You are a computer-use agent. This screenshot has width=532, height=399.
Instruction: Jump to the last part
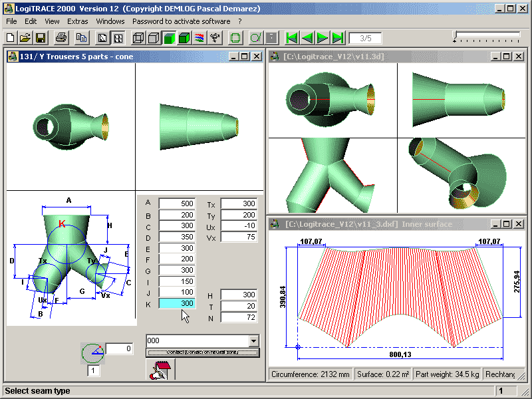(x=338, y=38)
